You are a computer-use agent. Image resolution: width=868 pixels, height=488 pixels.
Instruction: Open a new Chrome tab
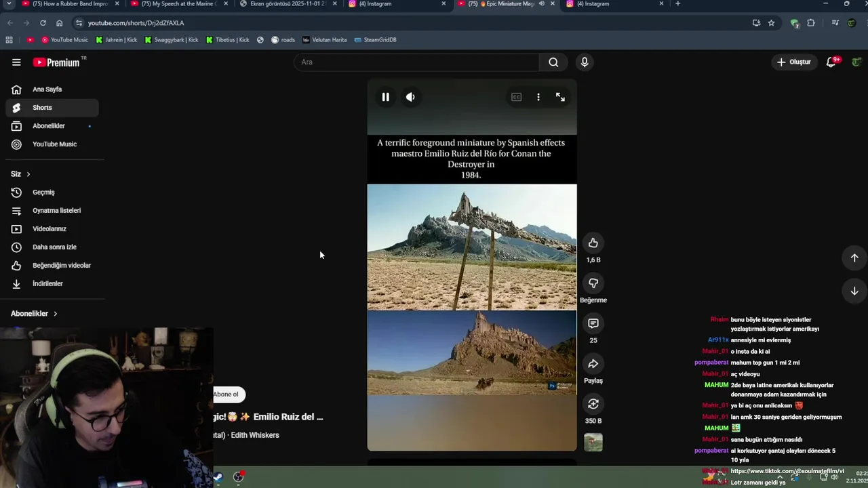tap(677, 4)
